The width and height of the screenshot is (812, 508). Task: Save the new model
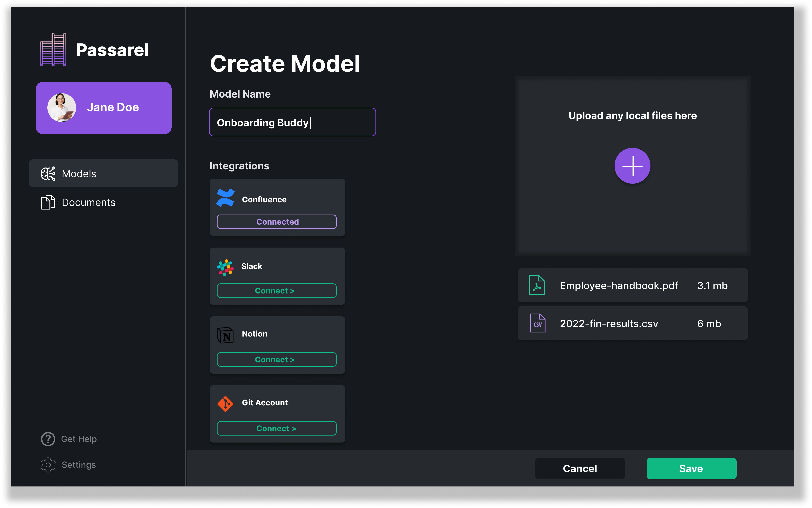(691, 468)
